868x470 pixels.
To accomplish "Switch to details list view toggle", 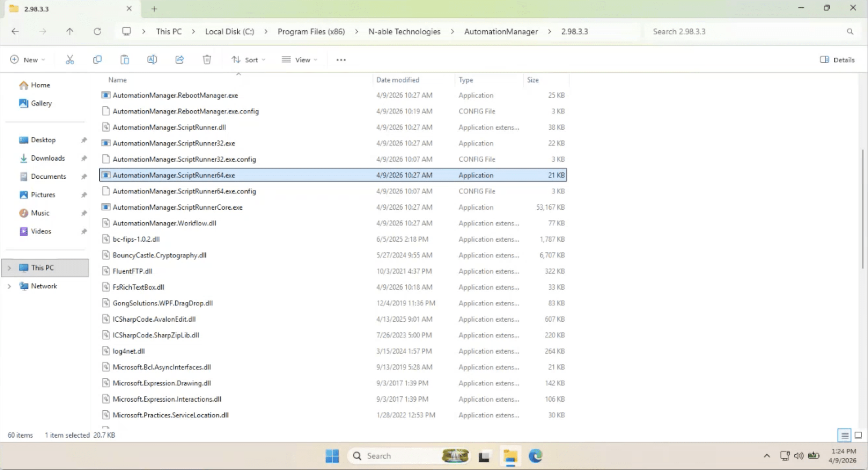I will pos(844,435).
